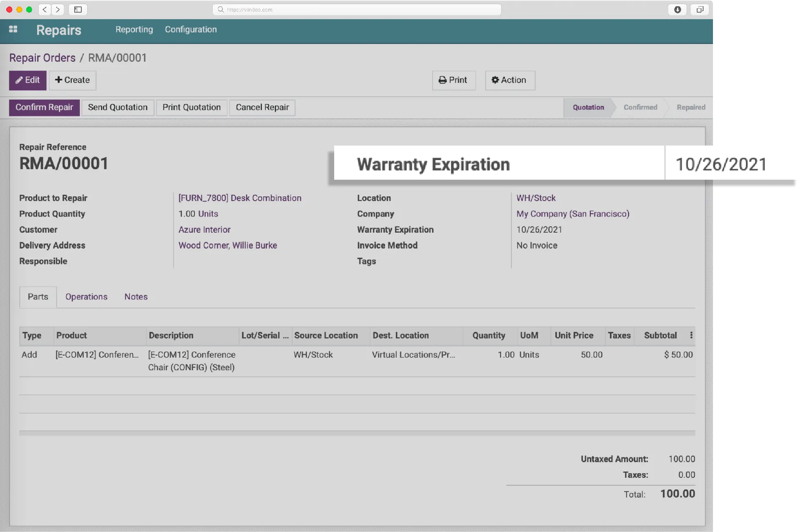
Task: Click the Create new record icon
Action: point(71,80)
